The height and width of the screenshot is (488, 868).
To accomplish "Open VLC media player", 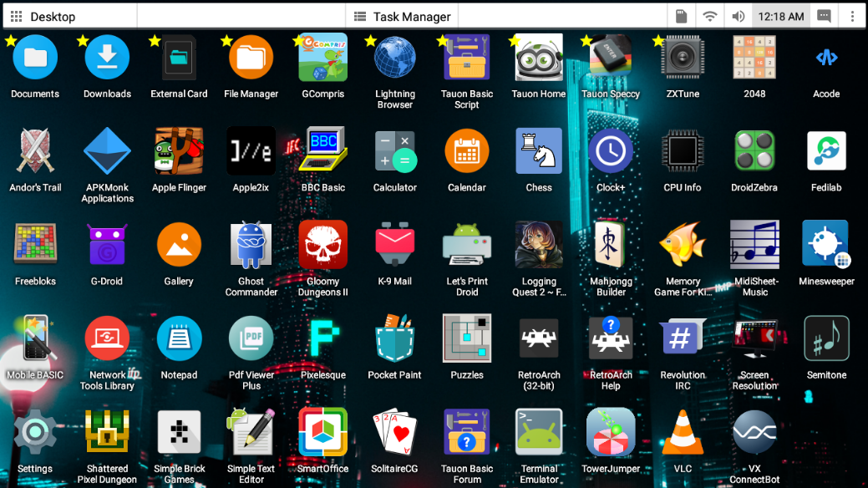I will pos(683,432).
